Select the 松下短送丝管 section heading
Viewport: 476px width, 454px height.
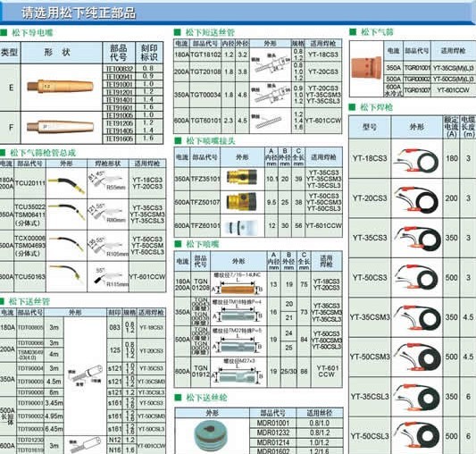coord(210,32)
